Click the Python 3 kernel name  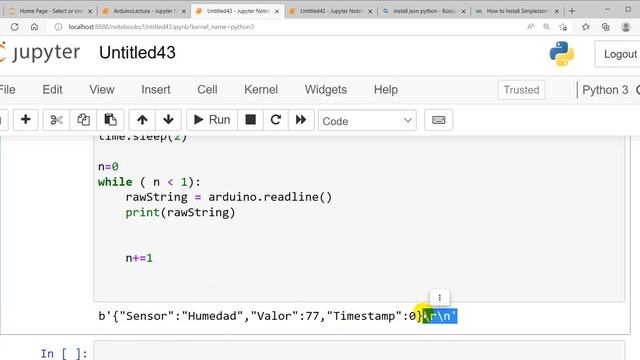point(605,90)
